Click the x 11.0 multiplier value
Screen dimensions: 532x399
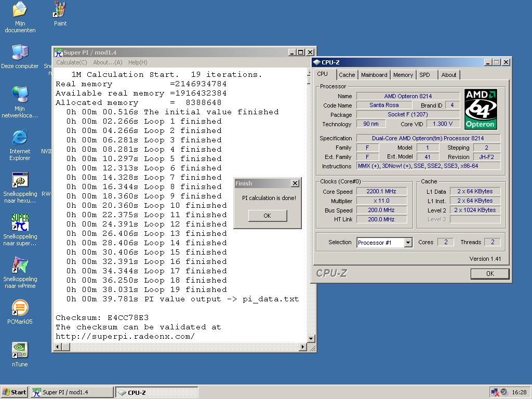click(x=381, y=201)
